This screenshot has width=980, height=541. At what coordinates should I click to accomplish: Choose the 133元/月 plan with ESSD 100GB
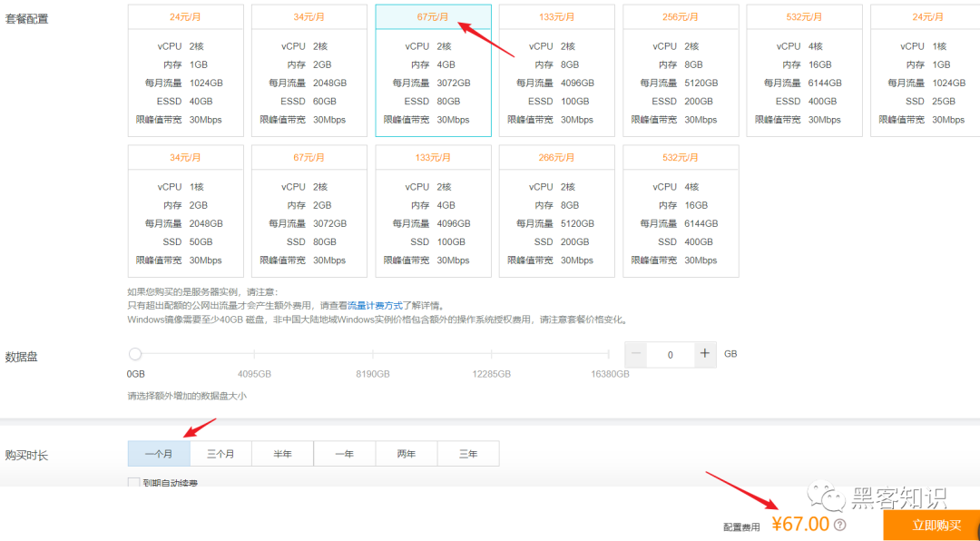click(557, 71)
